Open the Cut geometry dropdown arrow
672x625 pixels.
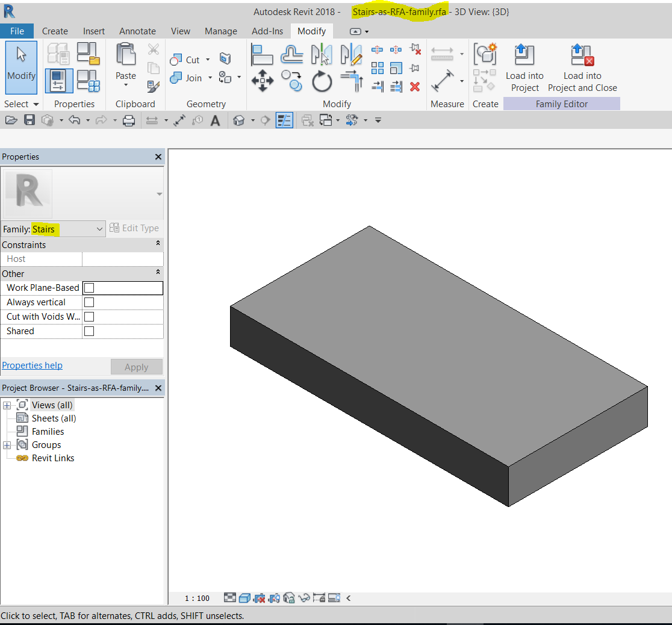click(x=208, y=60)
